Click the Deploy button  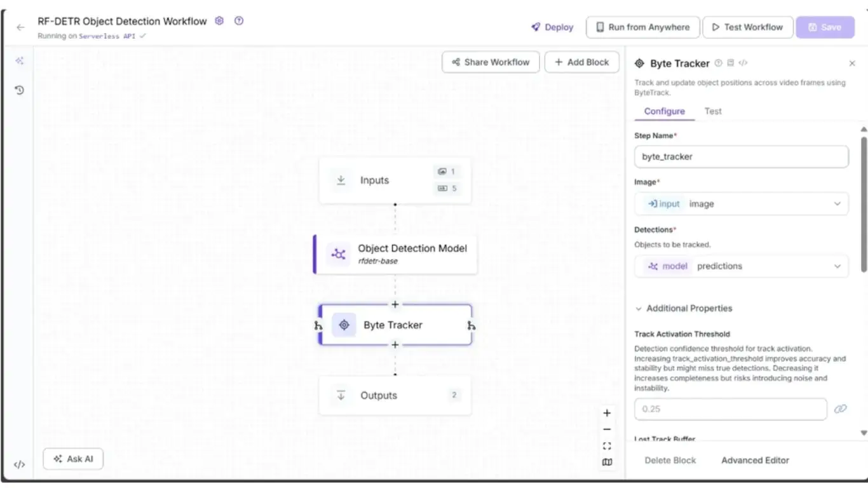[x=552, y=27]
